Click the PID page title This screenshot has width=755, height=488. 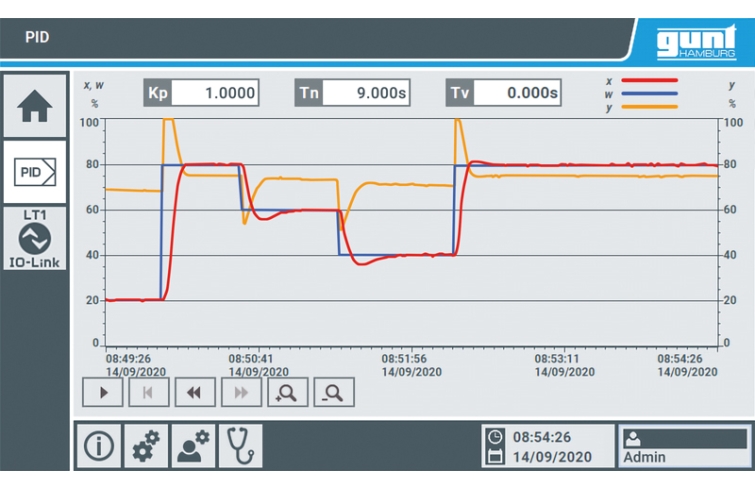pyautogui.click(x=37, y=37)
